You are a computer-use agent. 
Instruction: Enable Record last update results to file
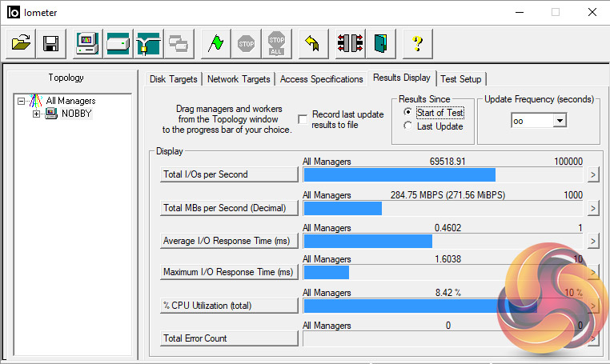(x=303, y=119)
